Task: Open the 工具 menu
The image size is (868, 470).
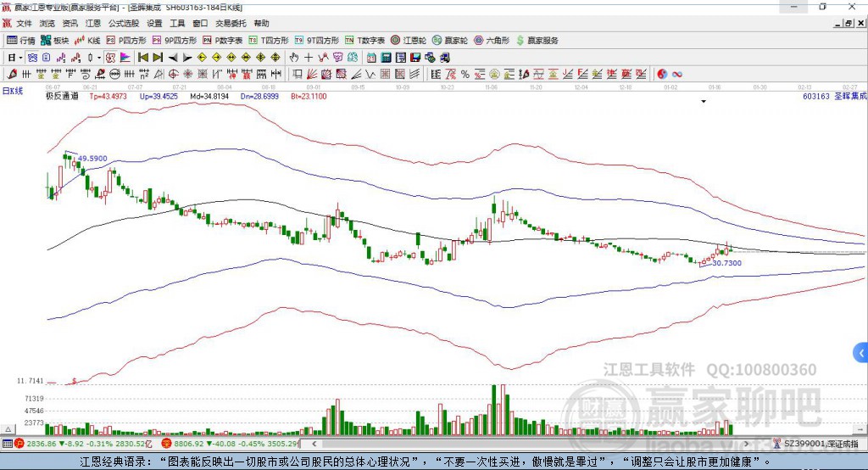Action: point(177,23)
